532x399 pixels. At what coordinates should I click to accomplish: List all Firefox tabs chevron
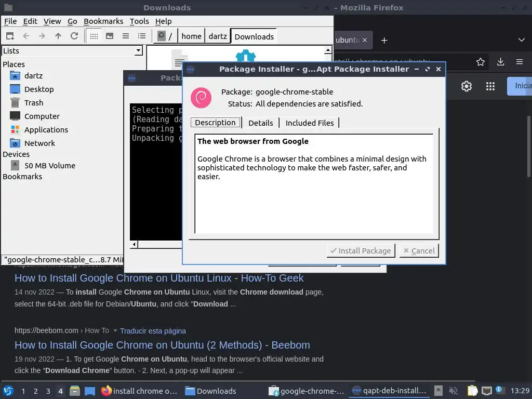pyautogui.click(x=522, y=40)
